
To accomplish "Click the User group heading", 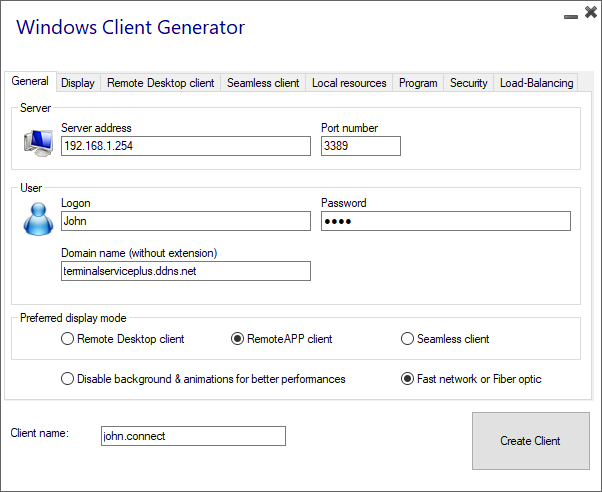I will click(x=31, y=188).
